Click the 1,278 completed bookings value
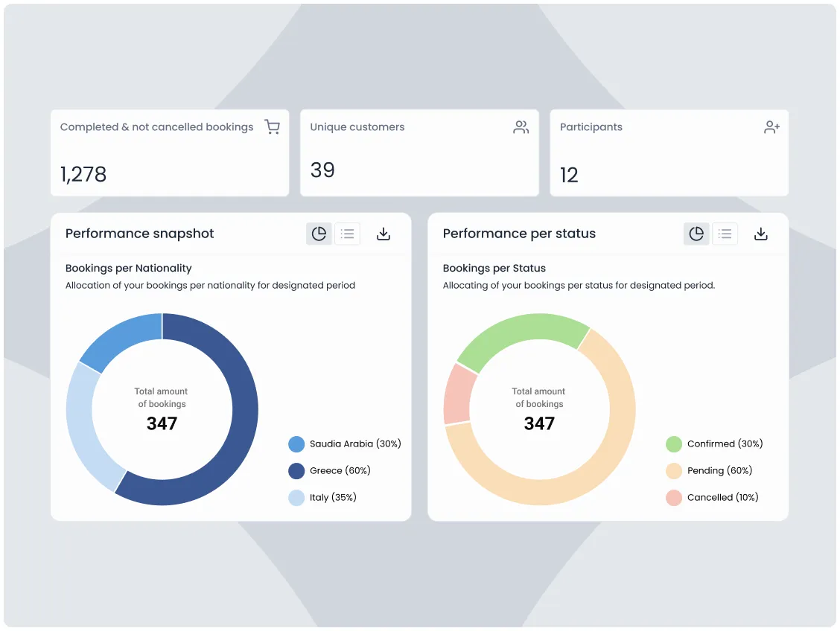This screenshot has width=840, height=631. click(x=83, y=174)
